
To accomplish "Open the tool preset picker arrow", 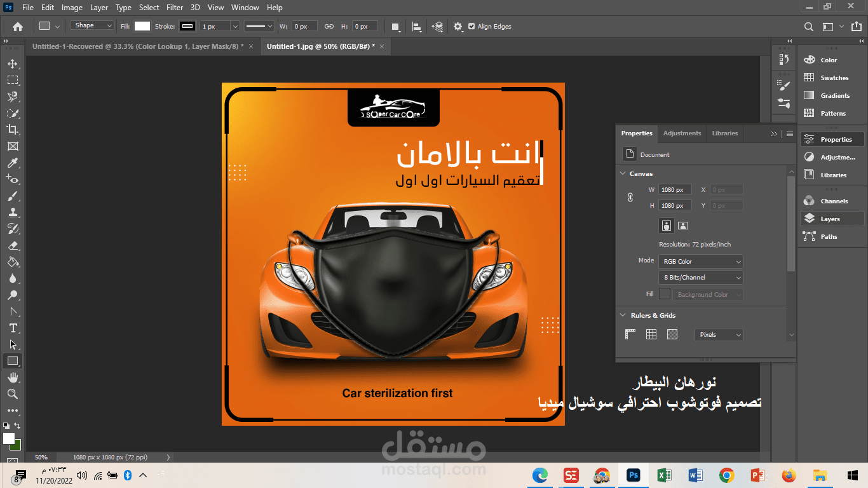I will point(57,27).
